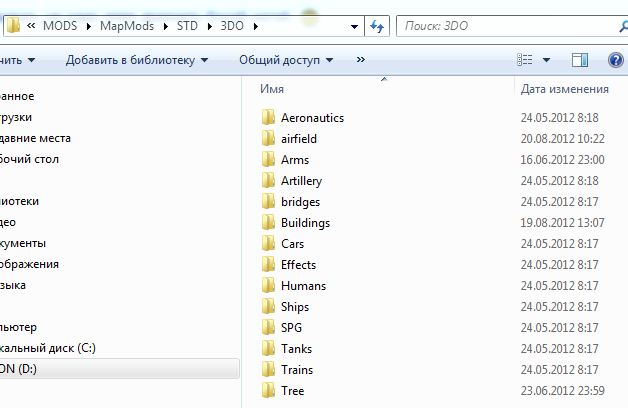Open the 'Общий доступ' dropdown
The height and width of the screenshot is (408, 628).
pyautogui.click(x=286, y=60)
